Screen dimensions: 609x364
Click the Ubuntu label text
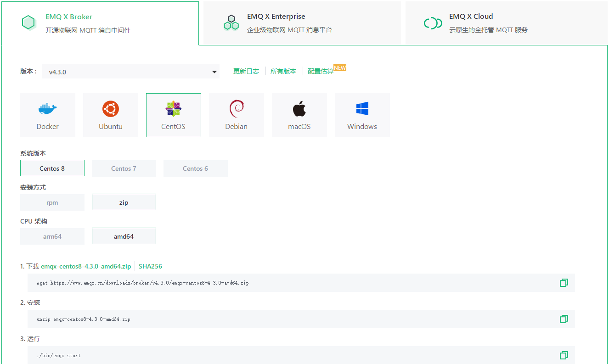click(111, 127)
